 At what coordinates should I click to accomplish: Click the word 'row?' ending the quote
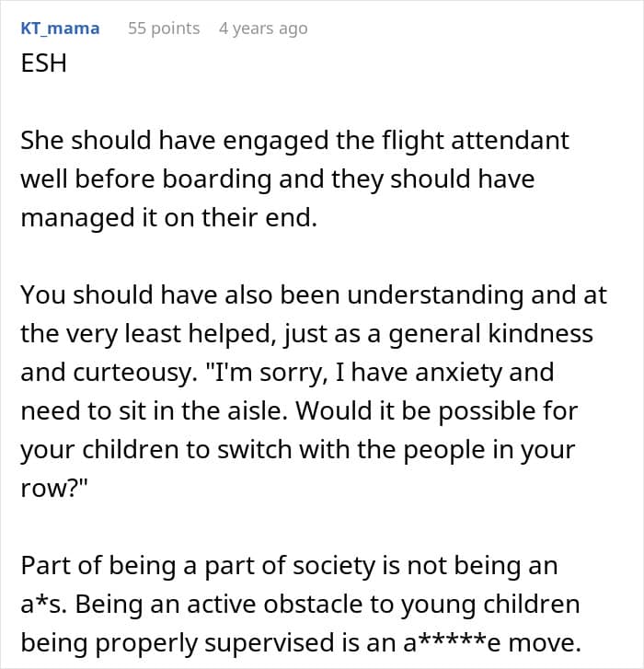pyautogui.click(x=53, y=489)
